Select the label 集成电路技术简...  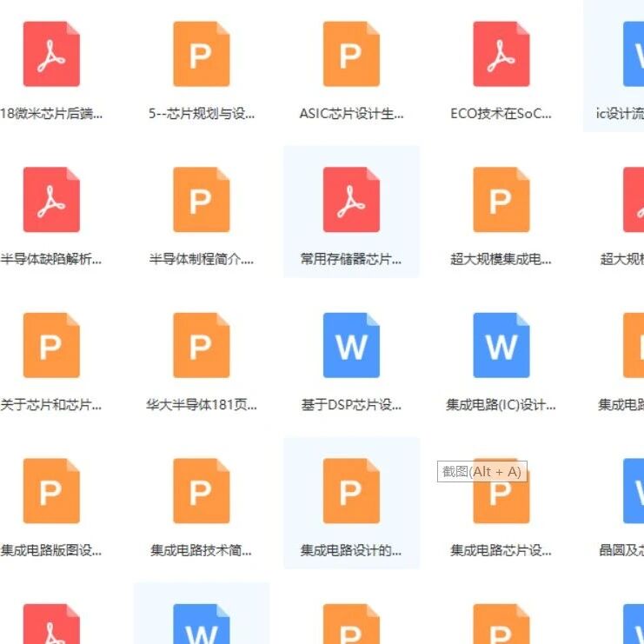pyautogui.click(x=202, y=550)
